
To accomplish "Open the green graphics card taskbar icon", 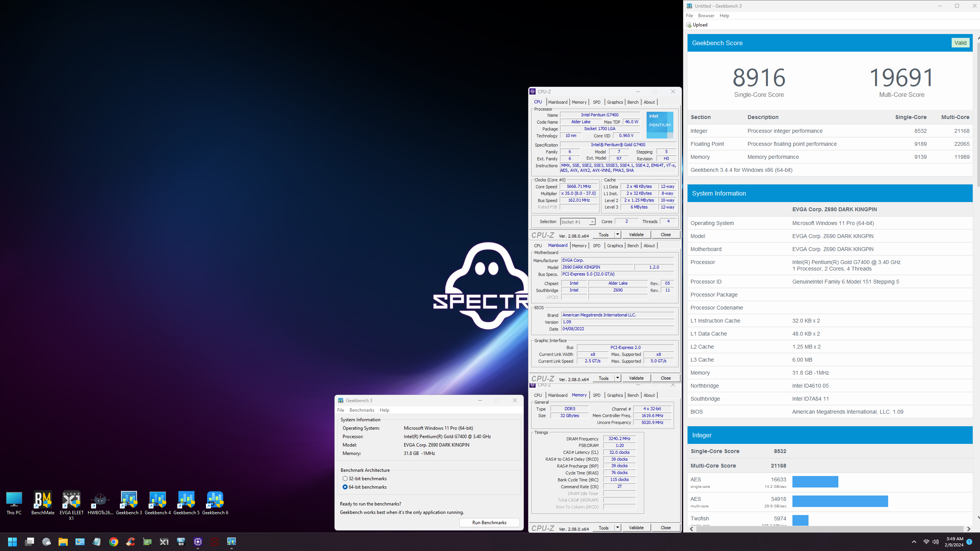I will (x=147, y=542).
